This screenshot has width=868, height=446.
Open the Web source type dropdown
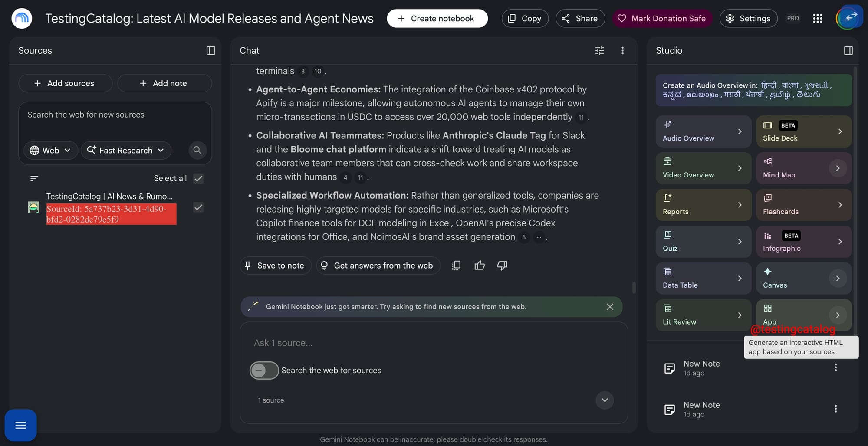click(x=50, y=150)
